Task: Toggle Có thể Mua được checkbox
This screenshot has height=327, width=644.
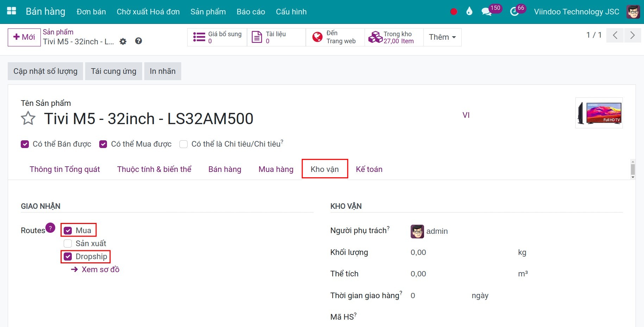Action: (x=103, y=144)
